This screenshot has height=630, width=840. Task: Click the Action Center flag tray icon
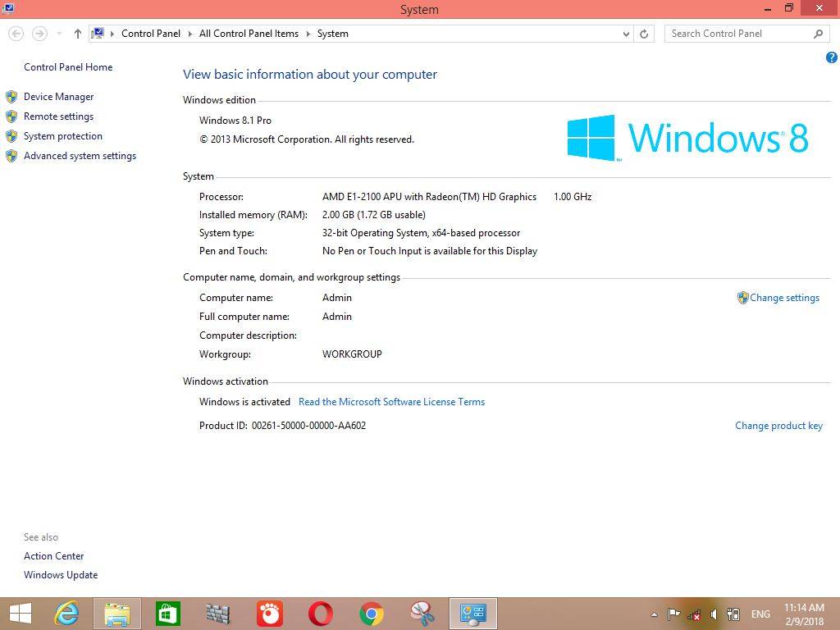tap(674, 614)
